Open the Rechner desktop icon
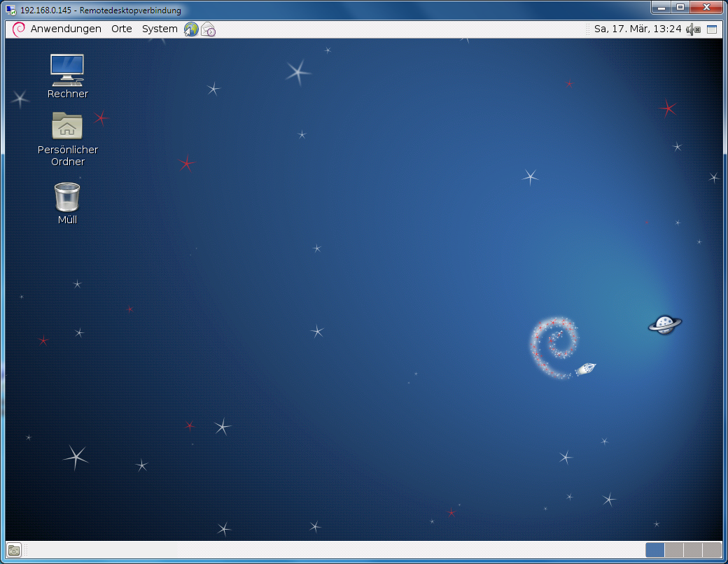 pyautogui.click(x=67, y=70)
